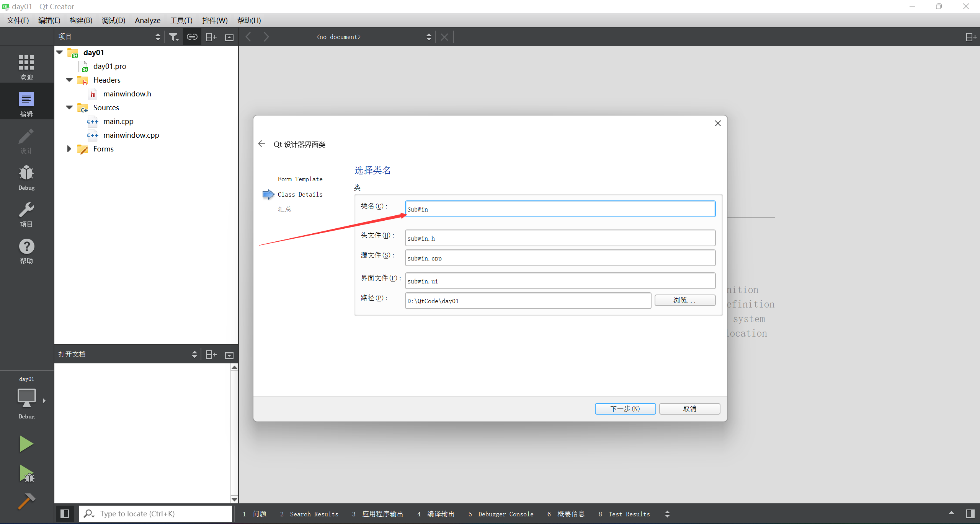Build project with the hammer icon
The height and width of the screenshot is (524, 980).
(26, 501)
